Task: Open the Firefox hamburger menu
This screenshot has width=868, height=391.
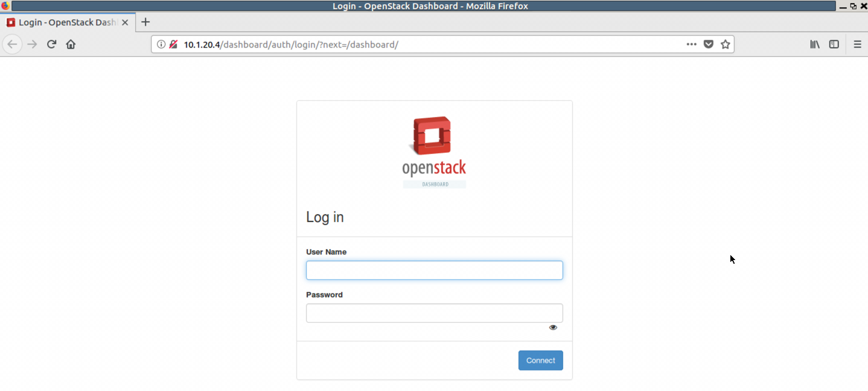Action: (857, 44)
